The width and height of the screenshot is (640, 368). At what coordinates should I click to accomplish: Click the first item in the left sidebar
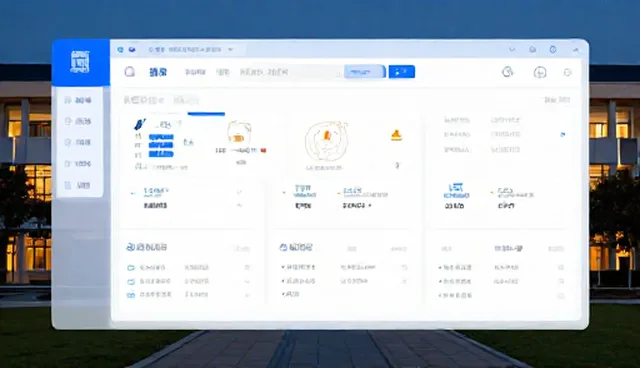click(78, 100)
